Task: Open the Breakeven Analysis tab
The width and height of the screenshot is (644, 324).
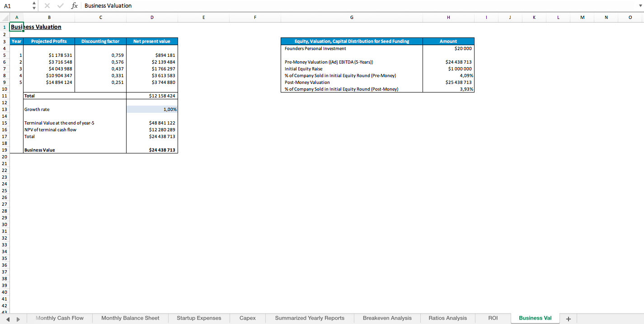Action: (x=387, y=318)
